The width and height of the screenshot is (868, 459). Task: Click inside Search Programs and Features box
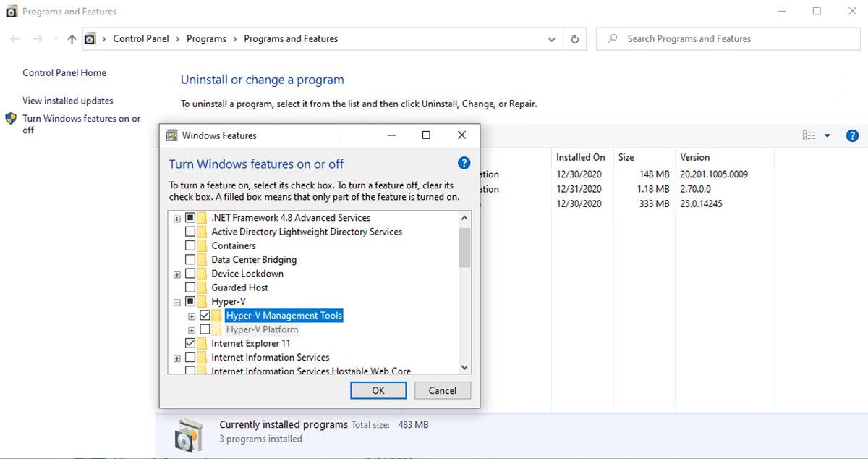click(x=728, y=38)
